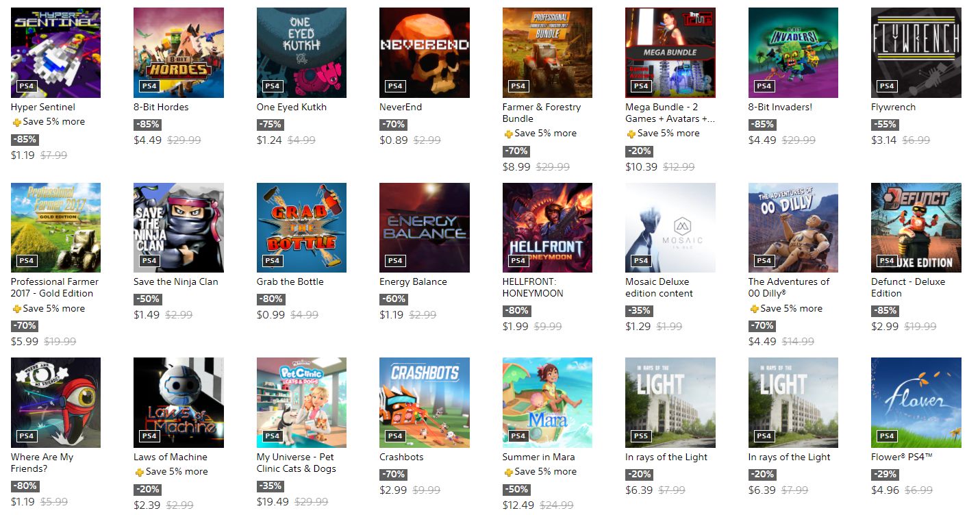The width and height of the screenshot is (980, 515).
Task: Open the NeverEnd skull cover image
Action: [425, 53]
